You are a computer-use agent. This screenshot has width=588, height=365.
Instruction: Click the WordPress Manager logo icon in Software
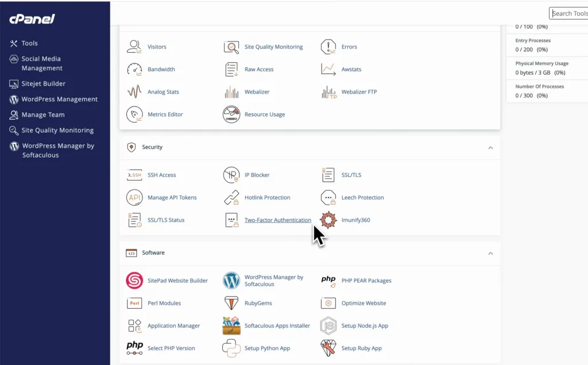(231, 281)
